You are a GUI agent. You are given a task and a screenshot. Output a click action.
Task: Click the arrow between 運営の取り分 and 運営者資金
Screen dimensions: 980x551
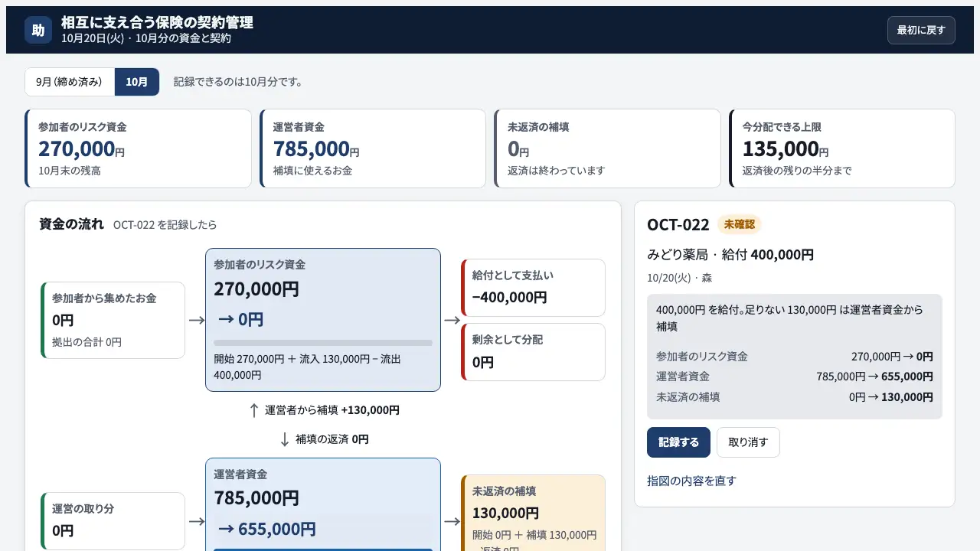[x=197, y=521]
